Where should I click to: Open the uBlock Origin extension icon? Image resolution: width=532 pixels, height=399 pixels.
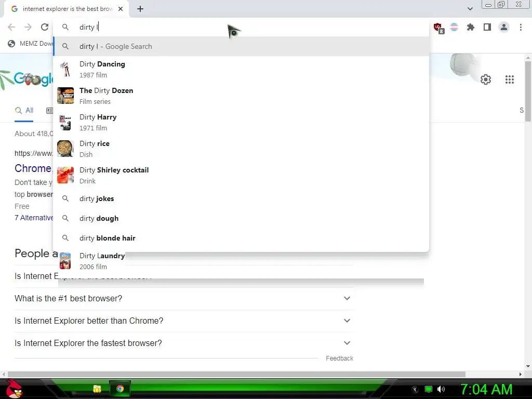pyautogui.click(x=438, y=28)
